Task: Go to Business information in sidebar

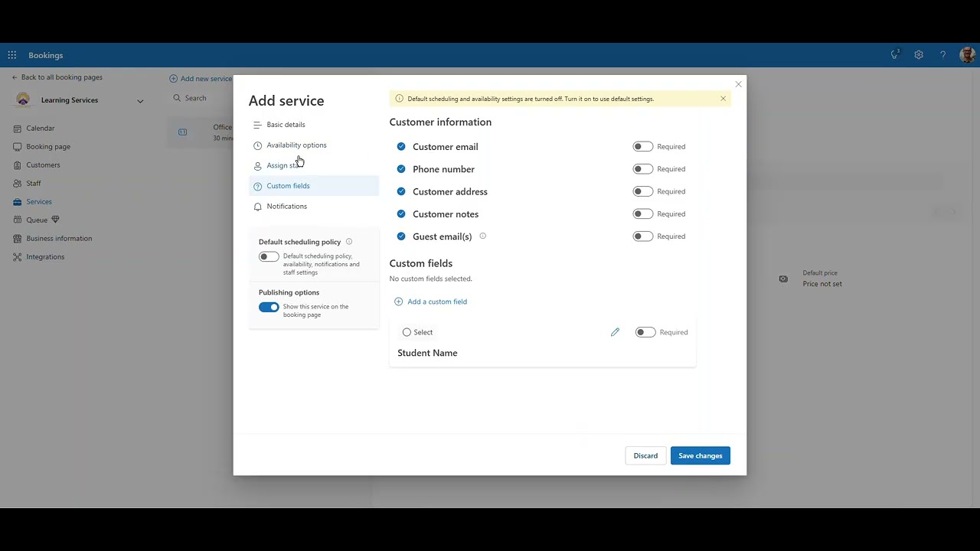Action: pos(59,239)
